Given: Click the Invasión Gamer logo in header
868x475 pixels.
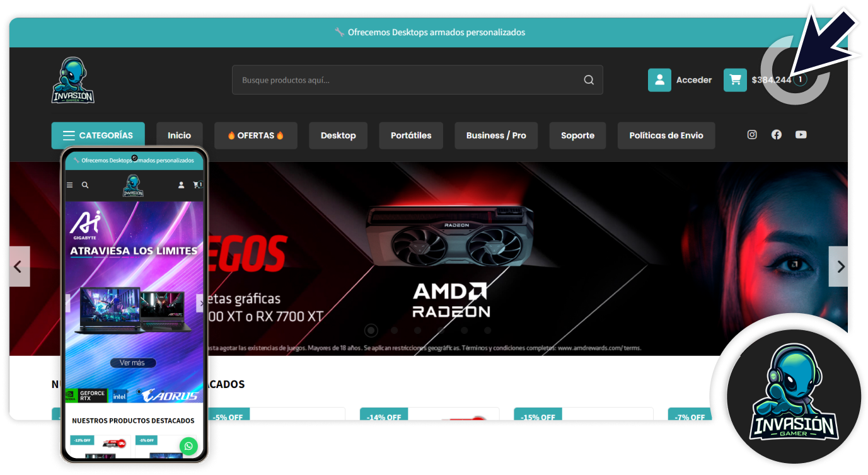Looking at the screenshot, I should click(73, 81).
